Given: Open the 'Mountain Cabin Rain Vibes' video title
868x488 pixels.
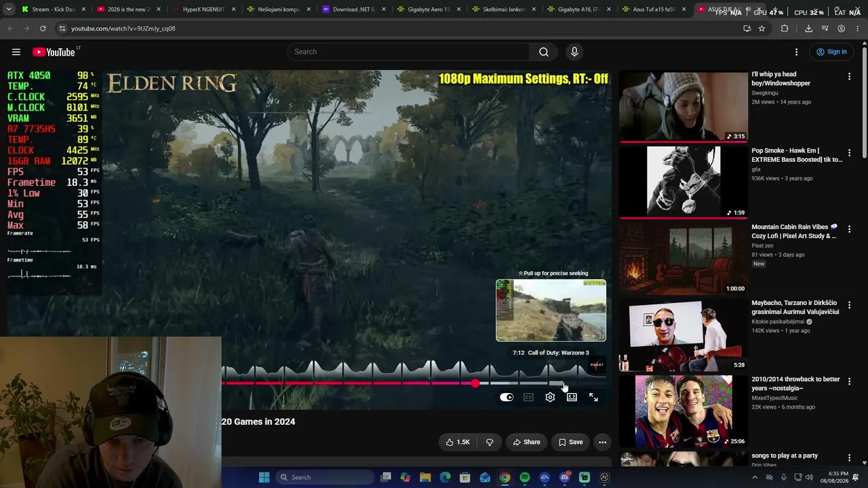Looking at the screenshot, I should [794, 232].
